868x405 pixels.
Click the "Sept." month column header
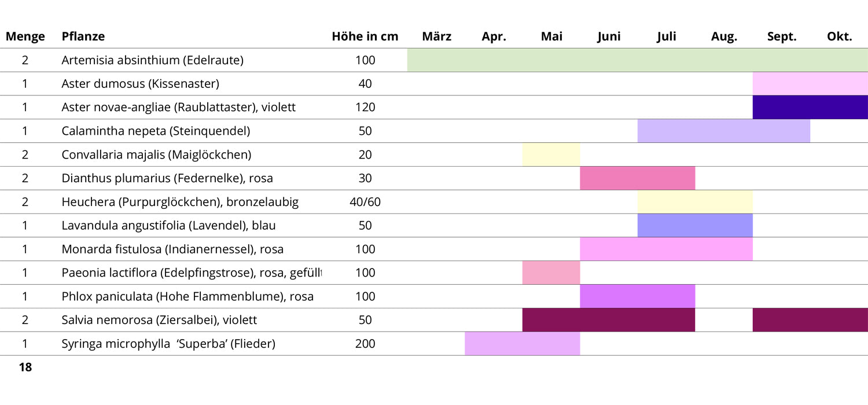tap(782, 36)
